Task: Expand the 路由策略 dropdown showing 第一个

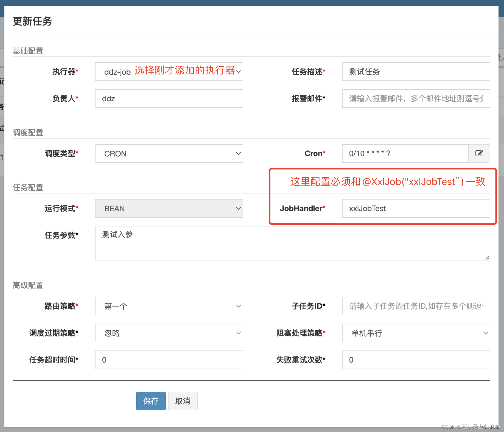Action: pyautogui.click(x=169, y=306)
